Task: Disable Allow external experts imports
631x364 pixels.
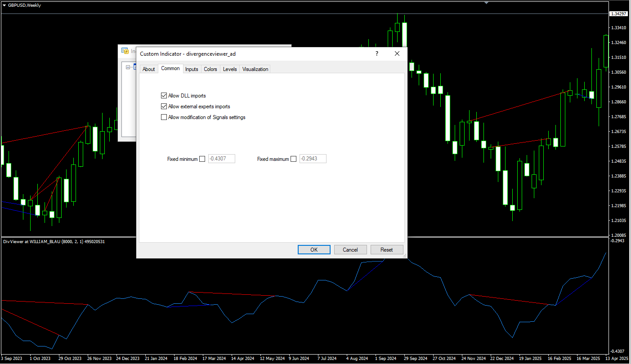Action: (164, 107)
